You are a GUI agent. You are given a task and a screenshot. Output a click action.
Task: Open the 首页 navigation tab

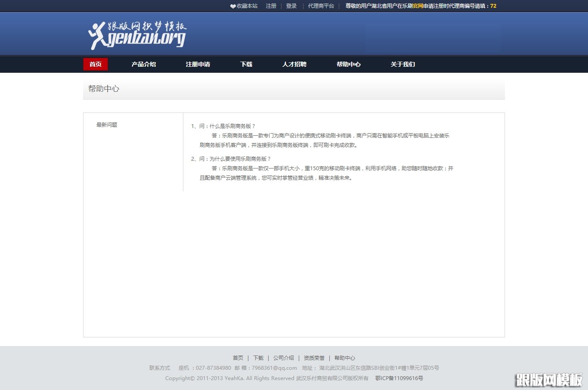(x=95, y=64)
